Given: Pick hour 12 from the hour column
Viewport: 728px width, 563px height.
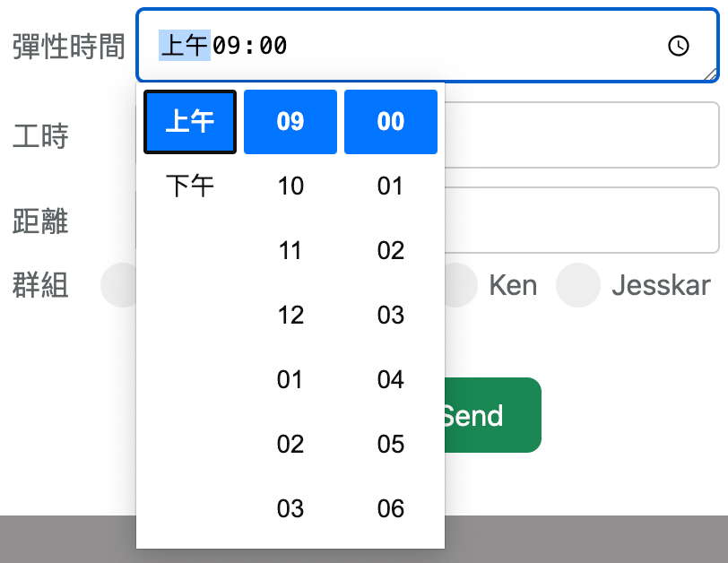Looking at the screenshot, I should click(290, 316).
